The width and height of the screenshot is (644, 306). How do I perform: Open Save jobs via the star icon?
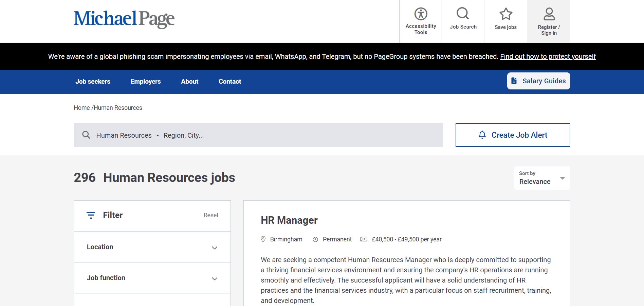tap(505, 14)
